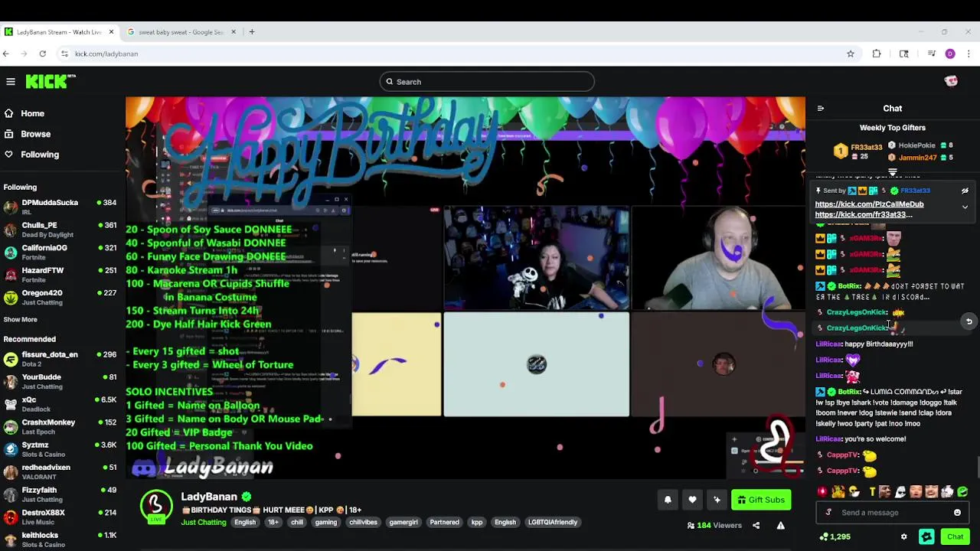Open fissure_dota_en recommended channel
The height and width of the screenshot is (551, 980).
(x=60, y=359)
